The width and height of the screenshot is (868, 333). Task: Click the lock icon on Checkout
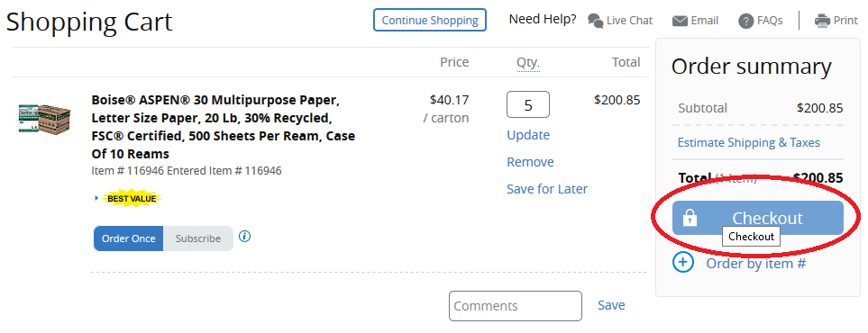click(x=690, y=219)
